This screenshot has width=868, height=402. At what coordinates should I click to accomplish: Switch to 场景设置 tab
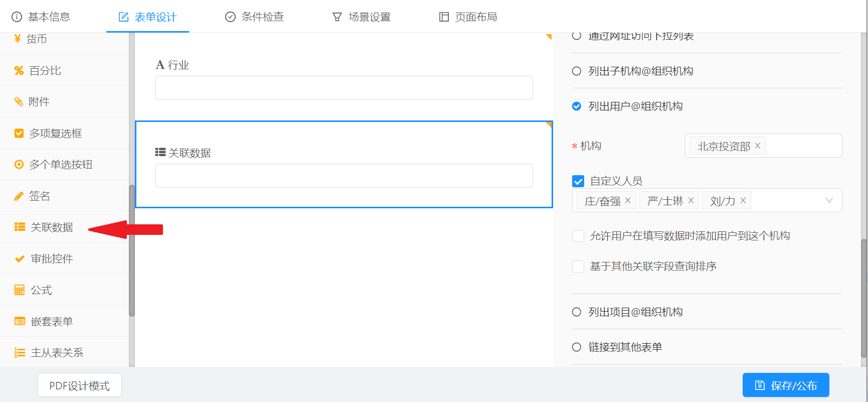[x=362, y=17]
